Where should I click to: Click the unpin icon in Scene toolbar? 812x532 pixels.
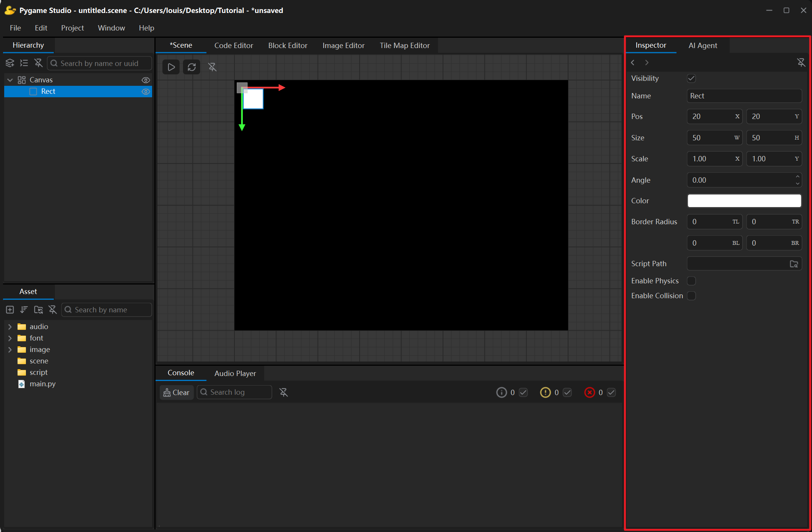(x=212, y=67)
